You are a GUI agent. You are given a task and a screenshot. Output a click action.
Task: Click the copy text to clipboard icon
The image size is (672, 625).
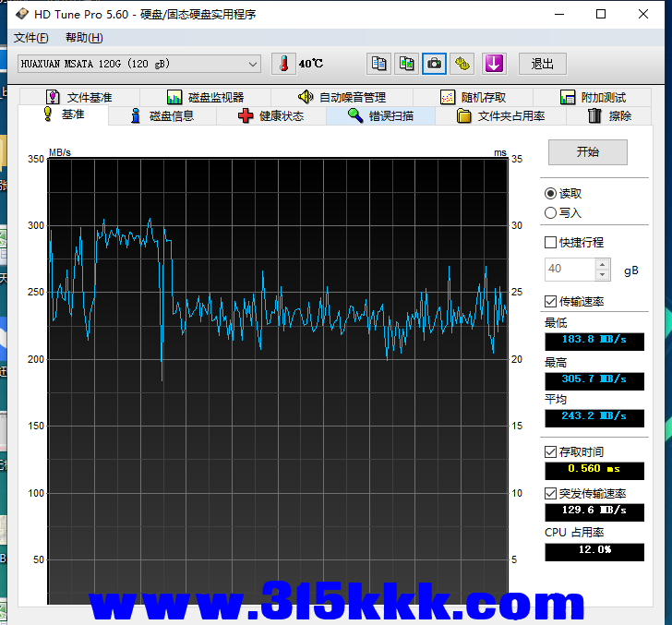378,64
